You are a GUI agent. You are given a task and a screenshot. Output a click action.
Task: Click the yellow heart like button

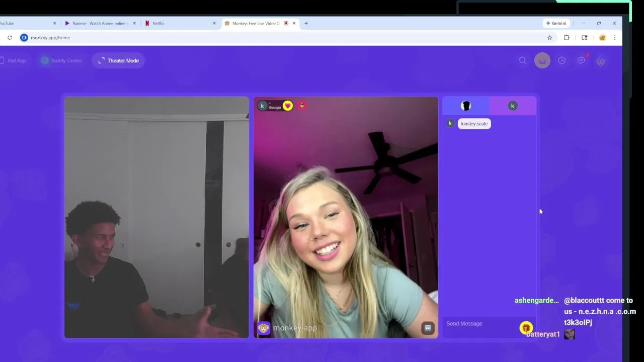tap(288, 106)
